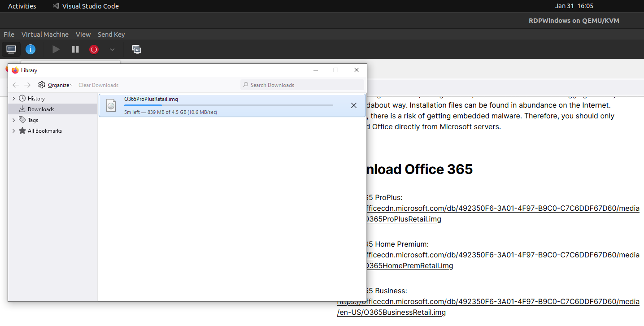Click Visual Studio Code app menu

pyautogui.click(x=86, y=6)
